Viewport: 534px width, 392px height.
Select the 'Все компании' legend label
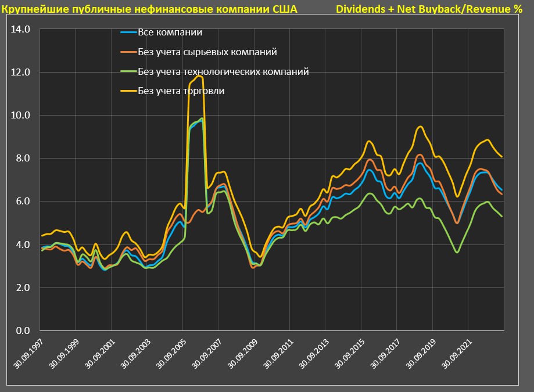pyautogui.click(x=170, y=33)
